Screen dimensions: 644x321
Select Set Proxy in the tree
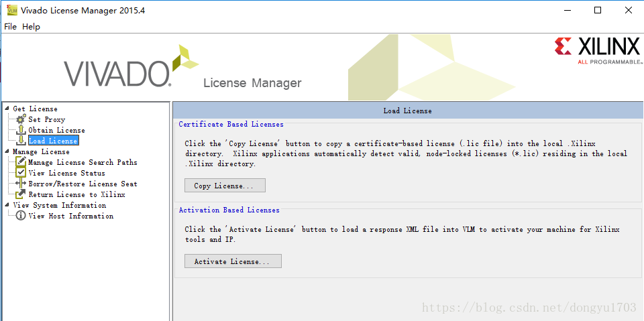pos(46,119)
